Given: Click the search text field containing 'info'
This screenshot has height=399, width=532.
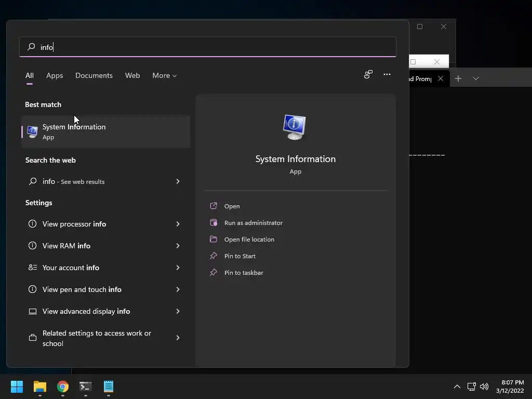Looking at the screenshot, I should (x=208, y=47).
